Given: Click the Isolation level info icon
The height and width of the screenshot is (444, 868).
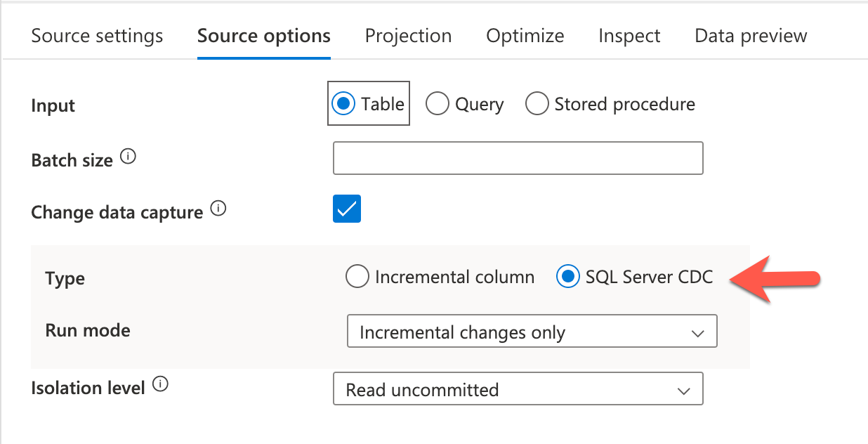Looking at the screenshot, I should pyautogui.click(x=160, y=385).
